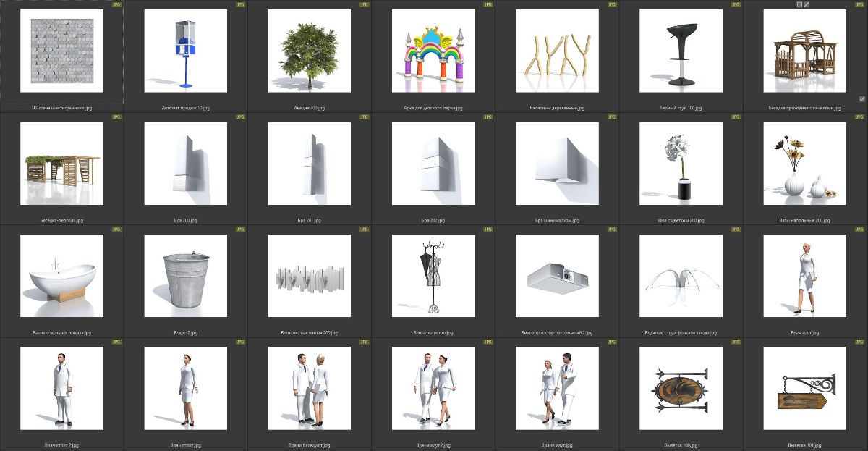This screenshot has height=451, width=868.
Task: Select the vase with white flower thumbnail
Action: click(x=681, y=163)
